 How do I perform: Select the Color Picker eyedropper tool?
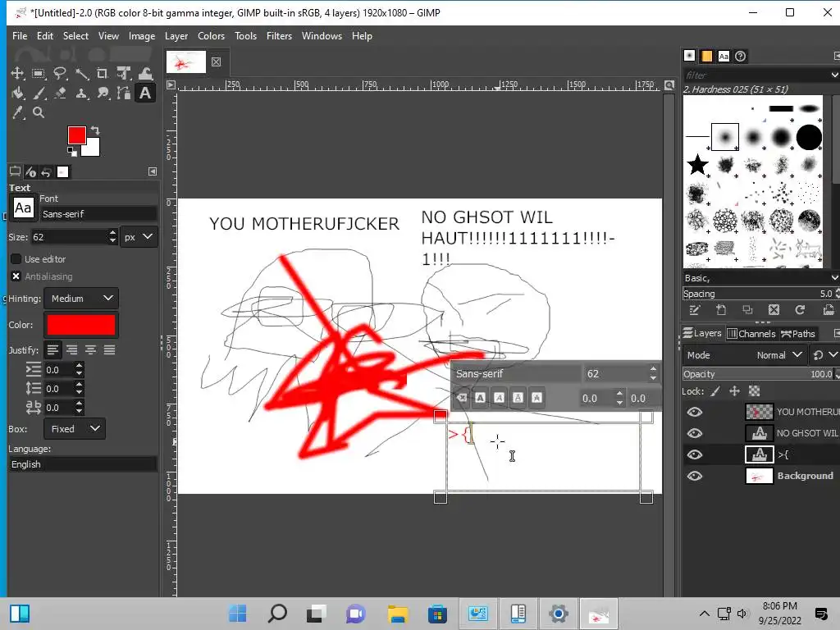[x=18, y=112]
